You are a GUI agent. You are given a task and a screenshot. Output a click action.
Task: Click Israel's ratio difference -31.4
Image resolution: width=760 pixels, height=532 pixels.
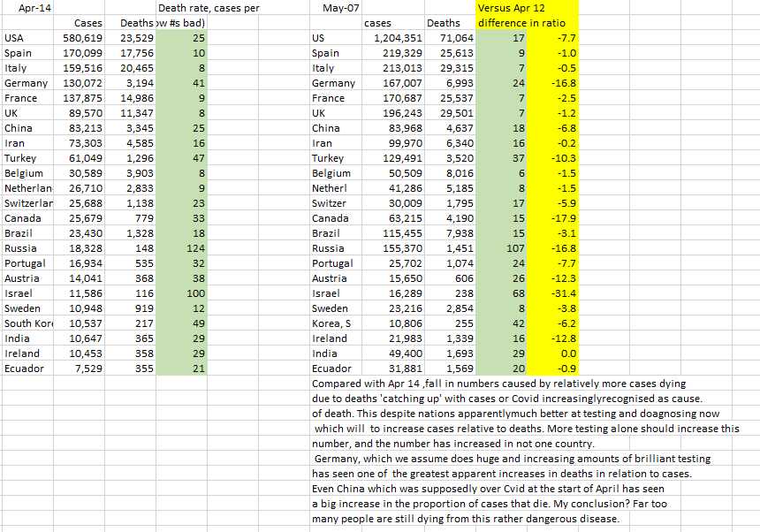(x=563, y=293)
